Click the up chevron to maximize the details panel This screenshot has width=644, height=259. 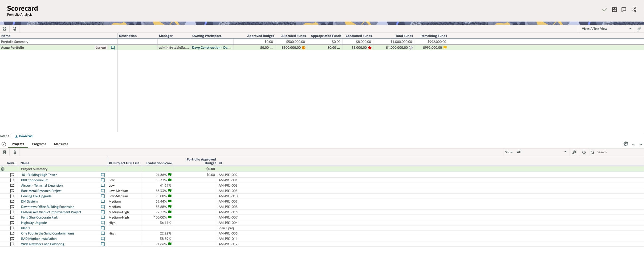click(x=633, y=144)
